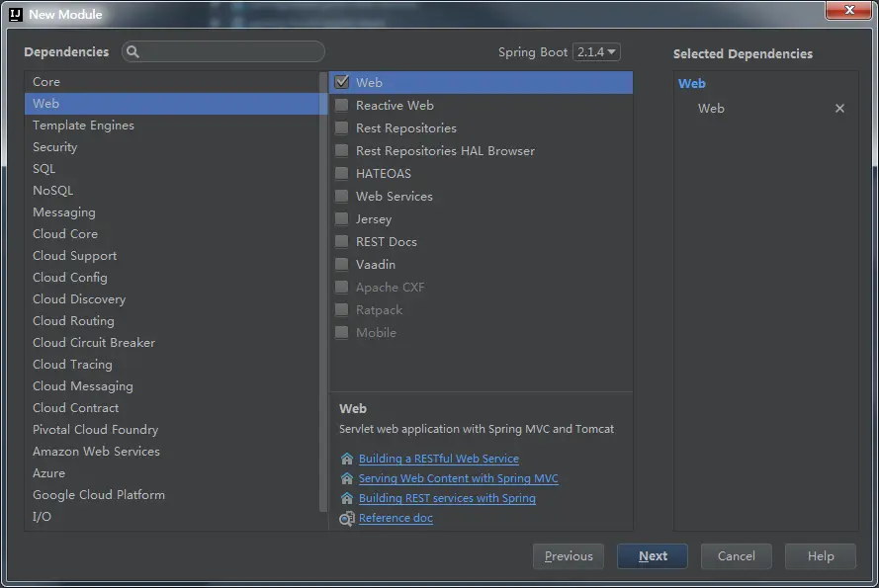Select the Azure category
The image size is (879, 588).
click(x=171, y=473)
